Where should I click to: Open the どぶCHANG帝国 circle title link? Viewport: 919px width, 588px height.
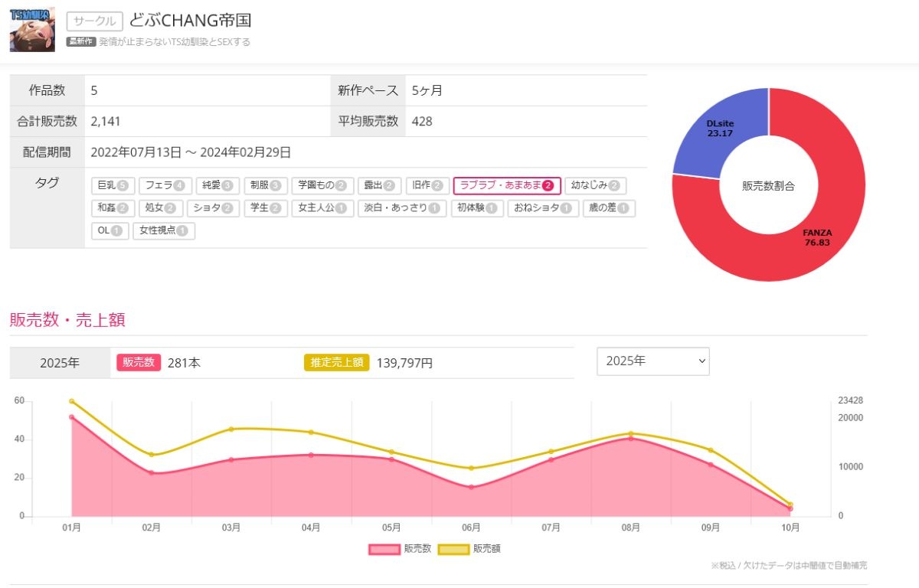(190, 21)
